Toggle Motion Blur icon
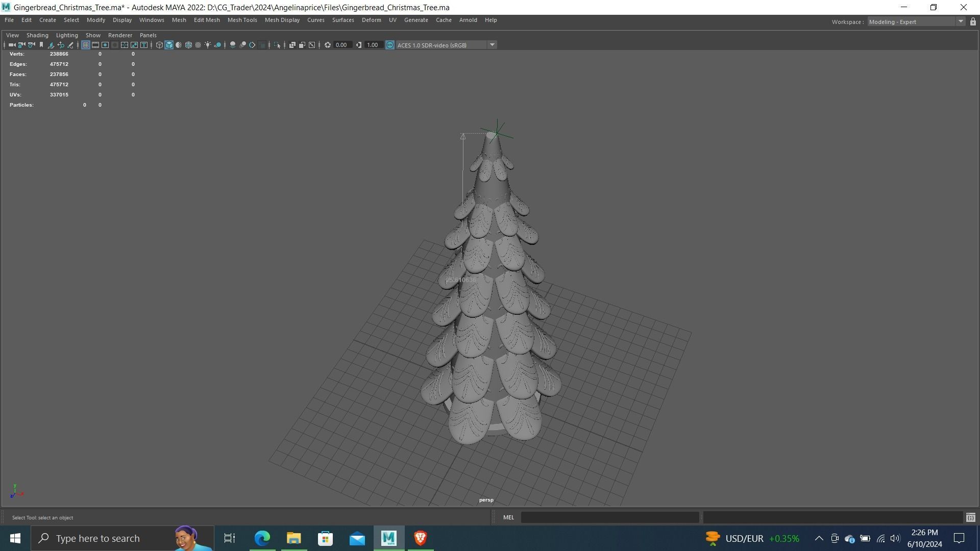980x551 pixels. [242, 45]
